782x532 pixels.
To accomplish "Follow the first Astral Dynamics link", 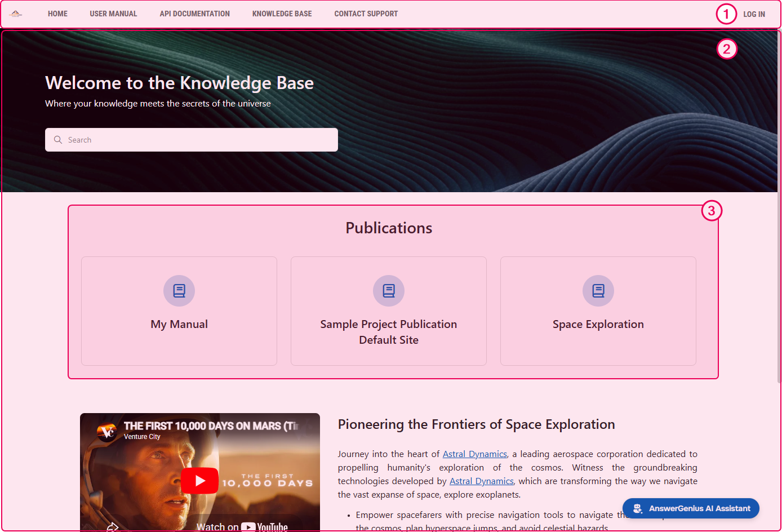I will click(x=475, y=454).
